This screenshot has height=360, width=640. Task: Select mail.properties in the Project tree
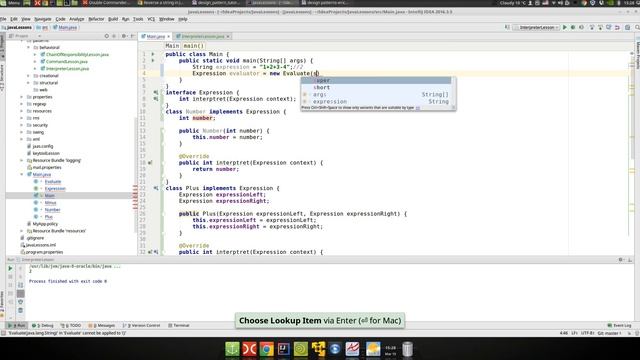tap(47, 167)
